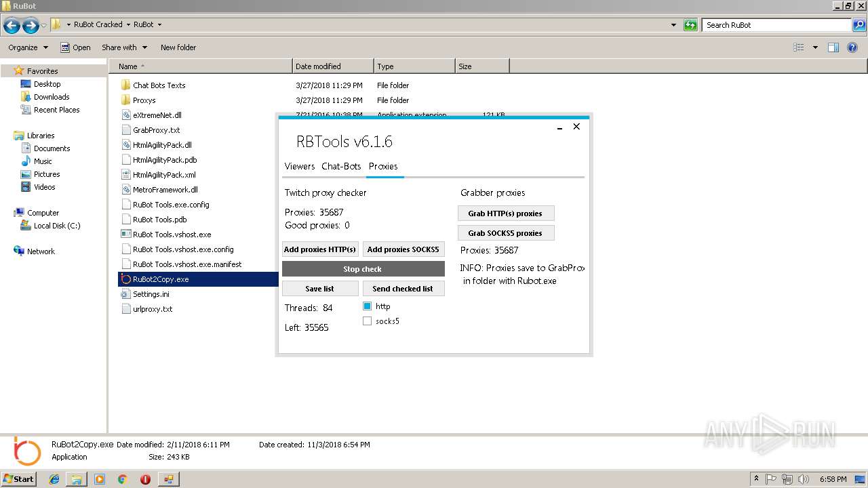Click Grab SOCKS5 proxies button

(x=505, y=233)
